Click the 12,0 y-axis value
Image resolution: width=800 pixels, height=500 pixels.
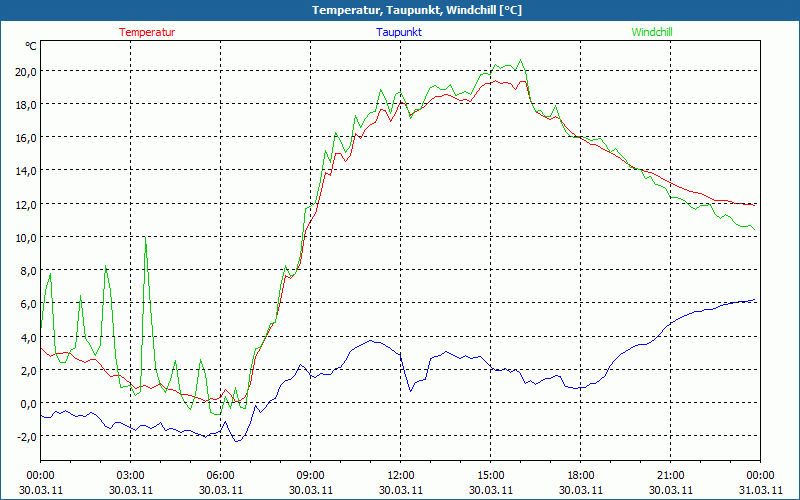point(26,205)
